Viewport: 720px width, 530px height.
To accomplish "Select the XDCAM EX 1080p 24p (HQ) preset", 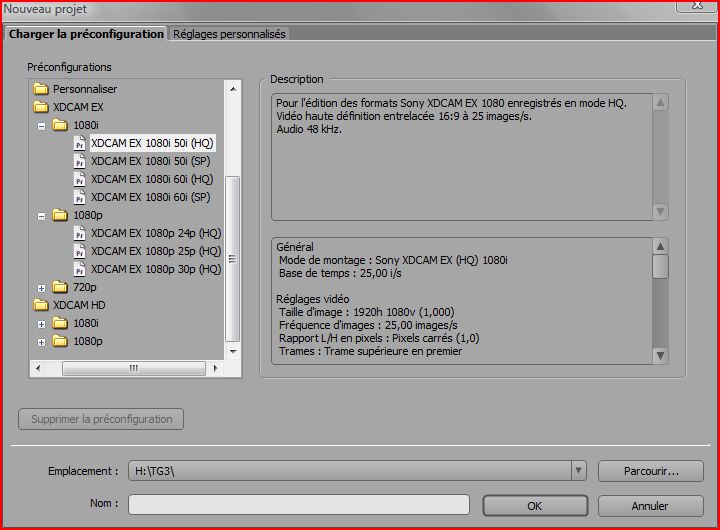I will point(156,233).
